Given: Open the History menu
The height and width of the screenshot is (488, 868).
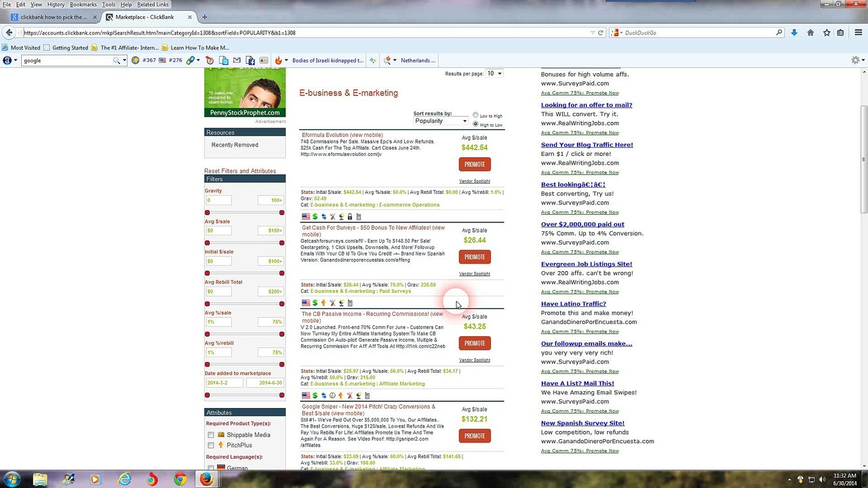Looking at the screenshot, I should (x=56, y=4).
